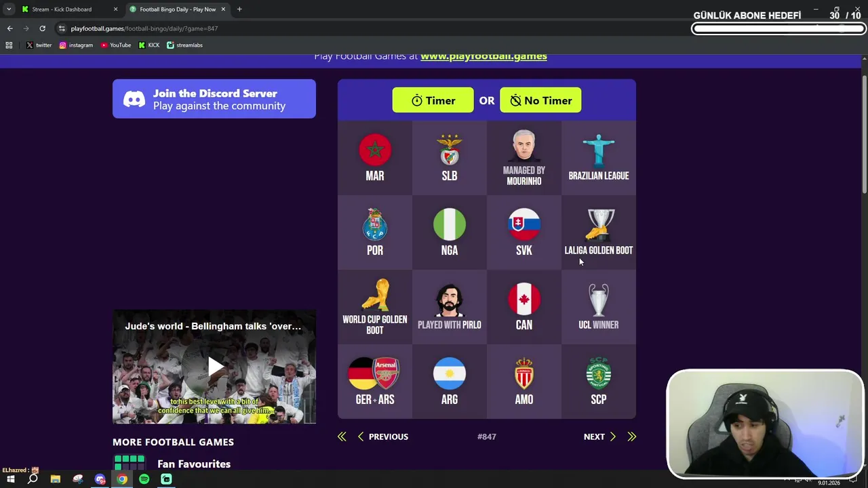
Task: Jump to the first game double-left arrows
Action: 342,436
